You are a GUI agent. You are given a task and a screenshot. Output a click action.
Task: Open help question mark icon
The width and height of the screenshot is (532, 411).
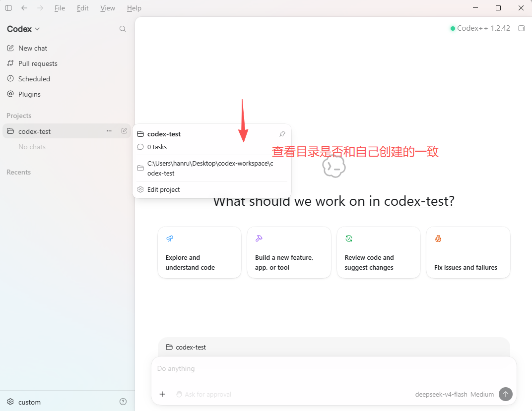click(123, 402)
